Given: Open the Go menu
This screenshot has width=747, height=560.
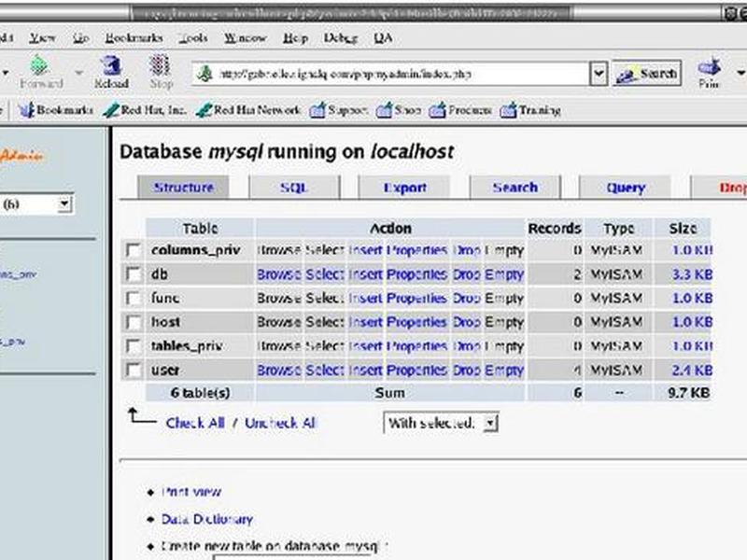Looking at the screenshot, I should coord(80,37).
